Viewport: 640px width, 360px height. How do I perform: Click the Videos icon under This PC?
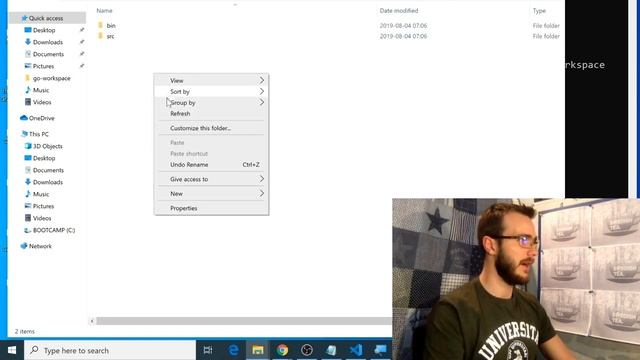(28, 218)
